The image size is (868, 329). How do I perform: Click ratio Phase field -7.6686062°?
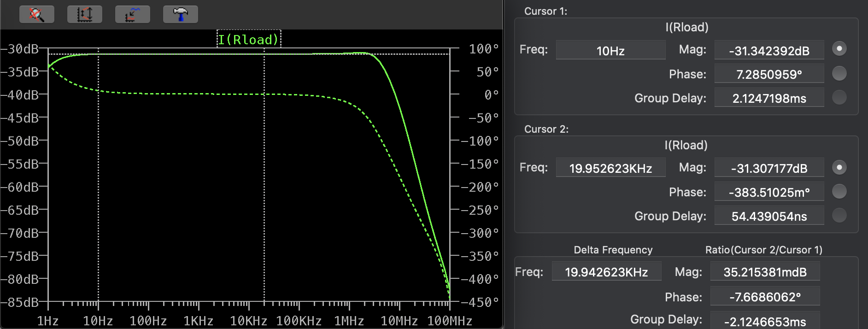tap(765, 297)
